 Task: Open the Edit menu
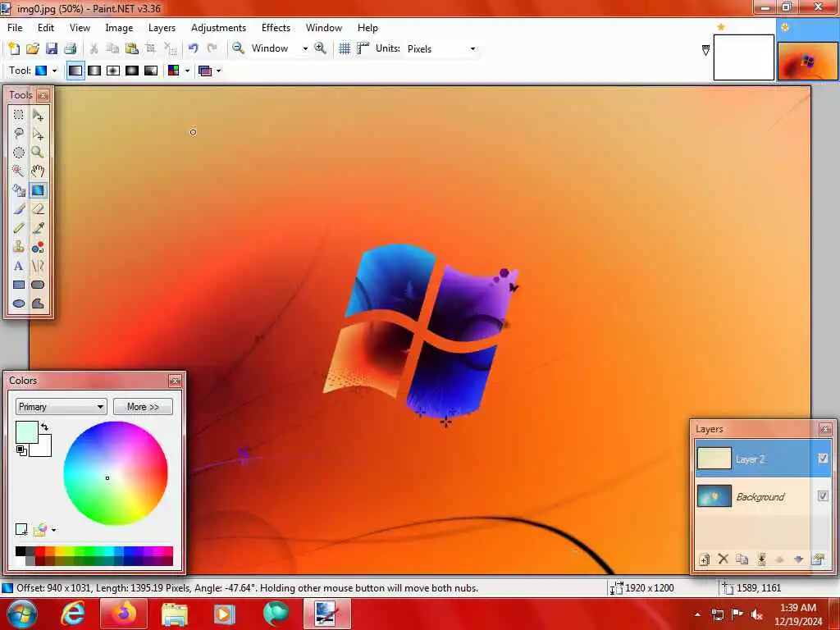[46, 28]
